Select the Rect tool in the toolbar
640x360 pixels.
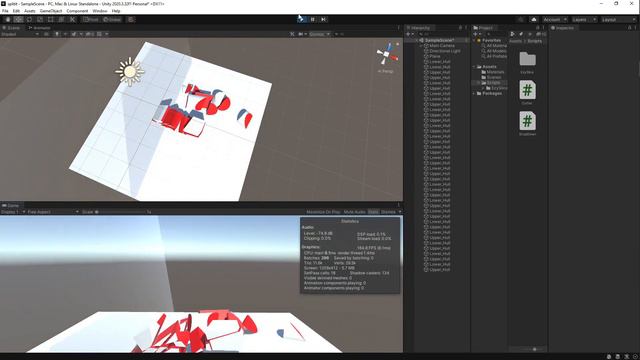[51, 19]
